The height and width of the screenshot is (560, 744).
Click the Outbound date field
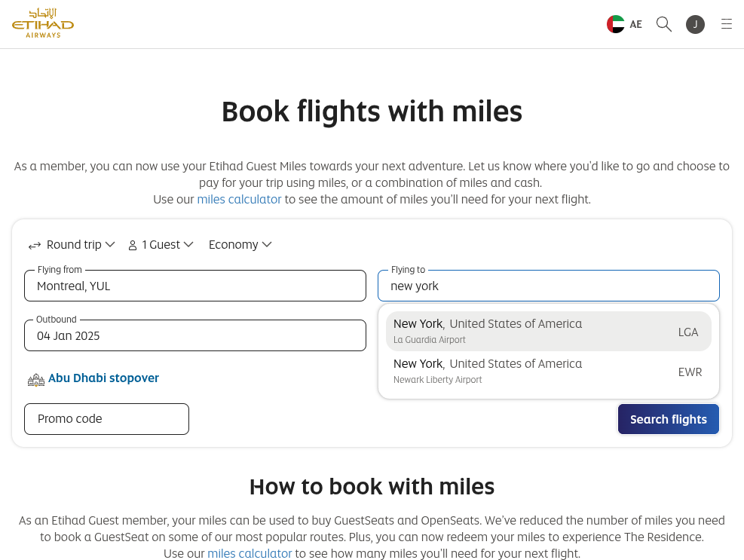coord(195,335)
